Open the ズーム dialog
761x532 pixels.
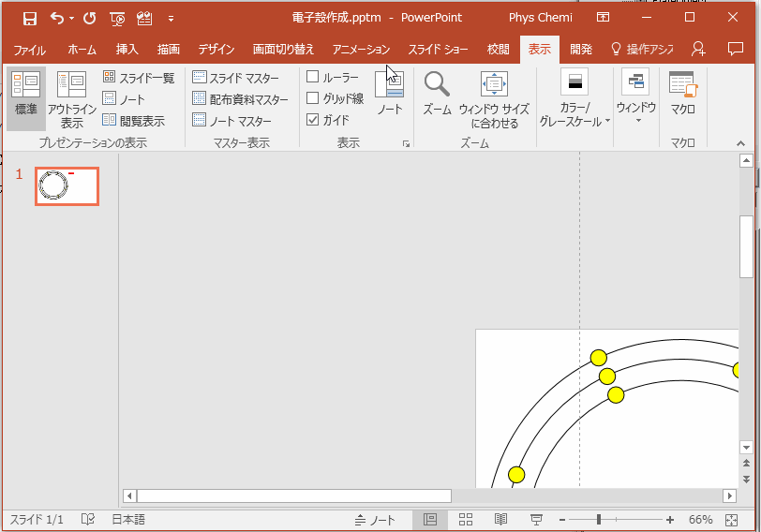[x=437, y=94]
